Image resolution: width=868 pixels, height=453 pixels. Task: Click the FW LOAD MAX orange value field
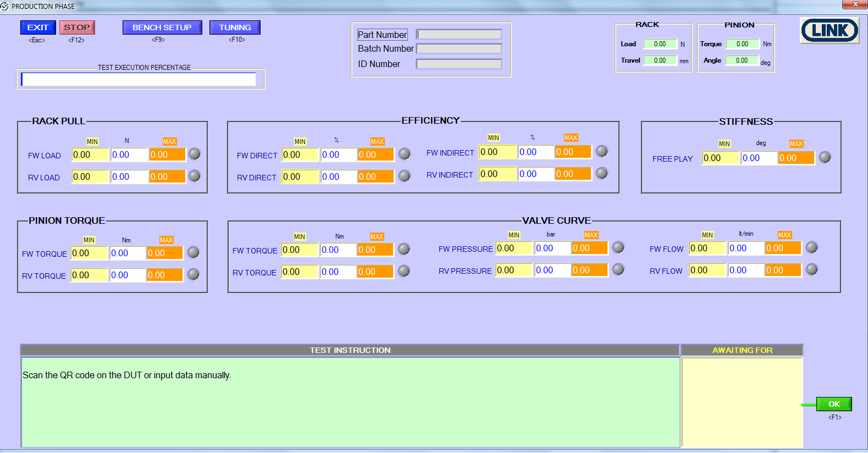[167, 155]
